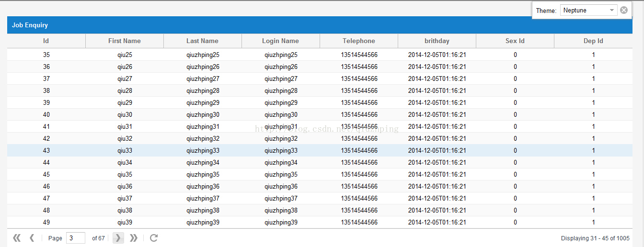Select login name cell qiuzhping32
Viewport: 644px width, 247px height.
[281, 138]
